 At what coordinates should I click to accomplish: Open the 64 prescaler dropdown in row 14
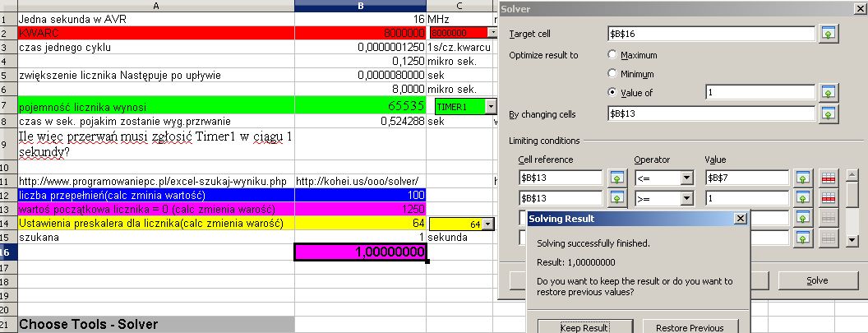coord(487,224)
